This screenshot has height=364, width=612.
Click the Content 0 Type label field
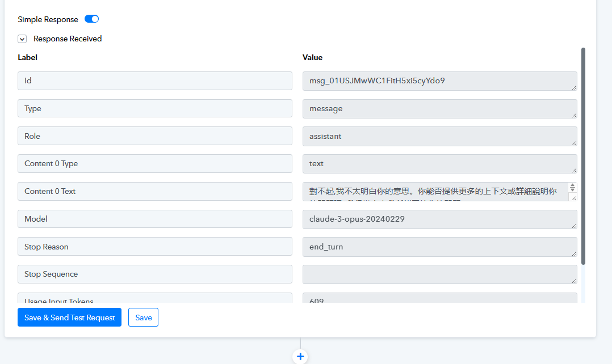(154, 163)
